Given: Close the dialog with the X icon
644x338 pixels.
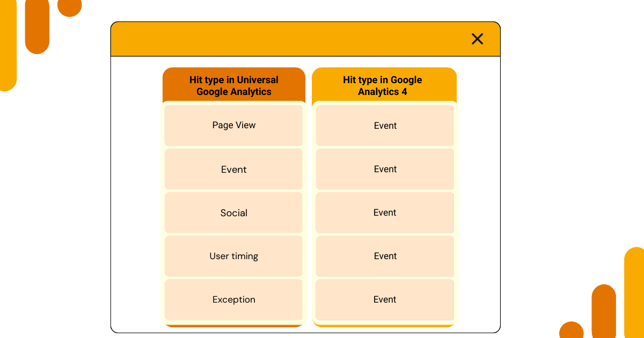Looking at the screenshot, I should [x=477, y=39].
